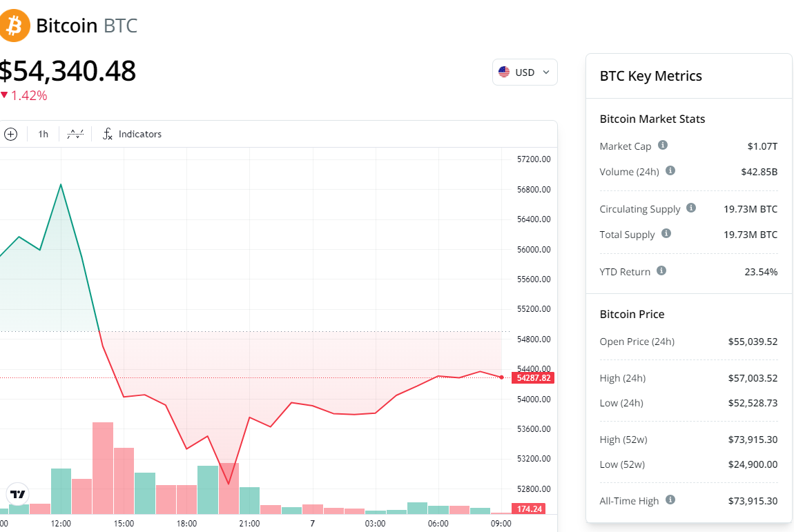794x532 pixels.
Task: Click Volume value $42.85B
Action: pyautogui.click(x=759, y=172)
